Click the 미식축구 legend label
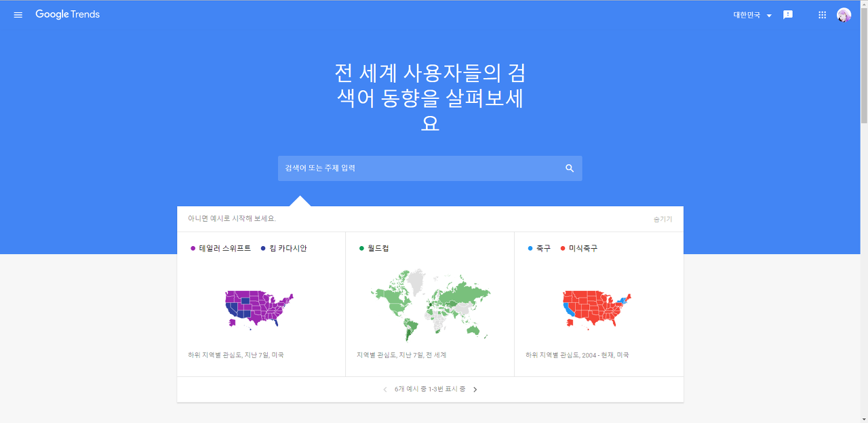Image resolution: width=868 pixels, height=423 pixels. [x=583, y=249]
